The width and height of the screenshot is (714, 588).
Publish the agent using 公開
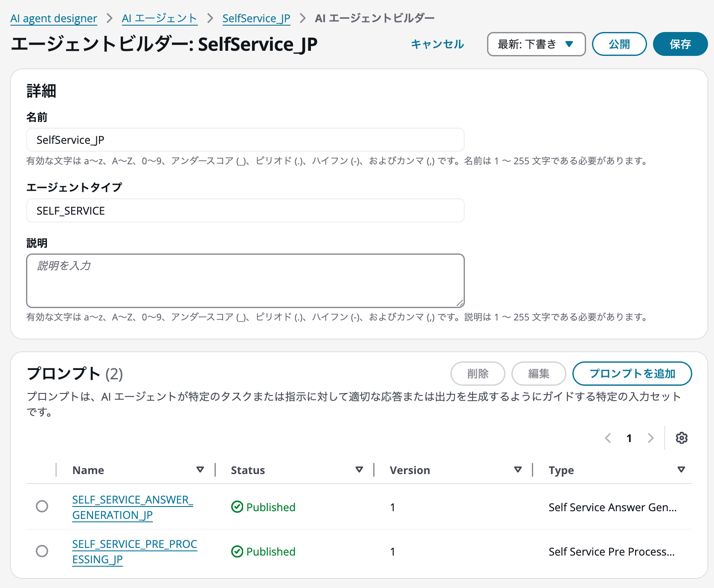[x=619, y=44]
